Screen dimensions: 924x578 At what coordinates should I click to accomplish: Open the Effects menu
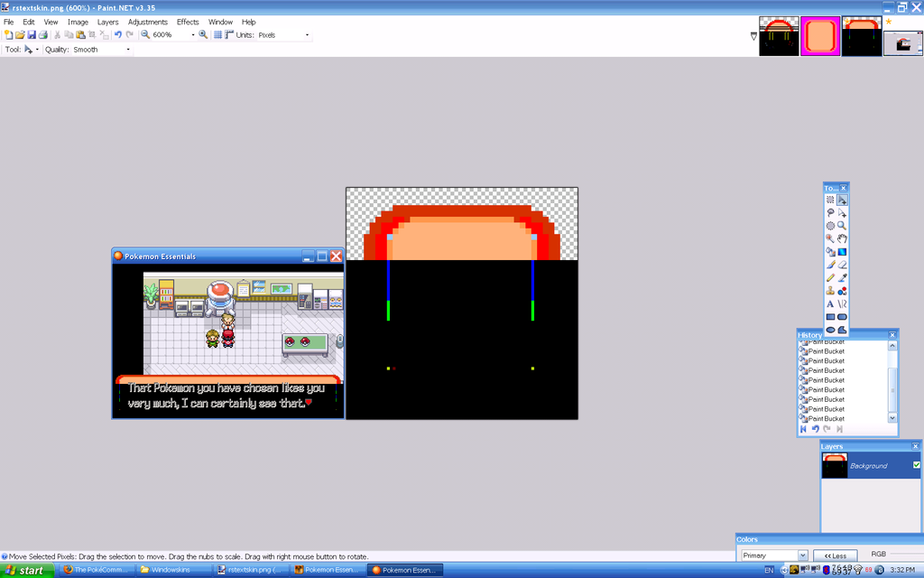pos(188,22)
